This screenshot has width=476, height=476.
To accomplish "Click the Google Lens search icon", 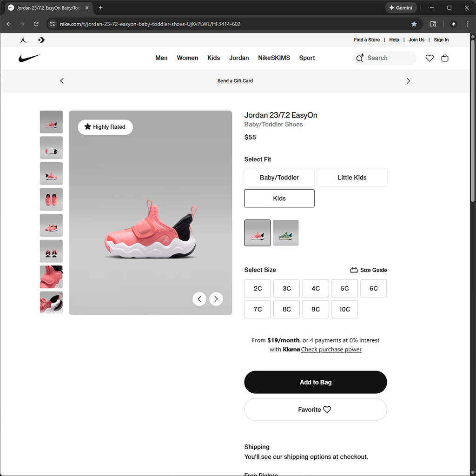I will pos(433,24).
